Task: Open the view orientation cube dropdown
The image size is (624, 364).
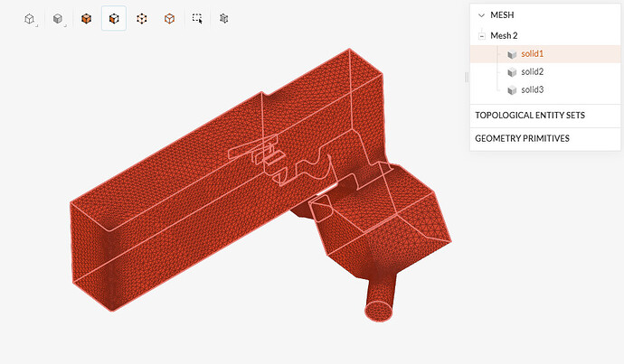Action: pyautogui.click(x=30, y=19)
